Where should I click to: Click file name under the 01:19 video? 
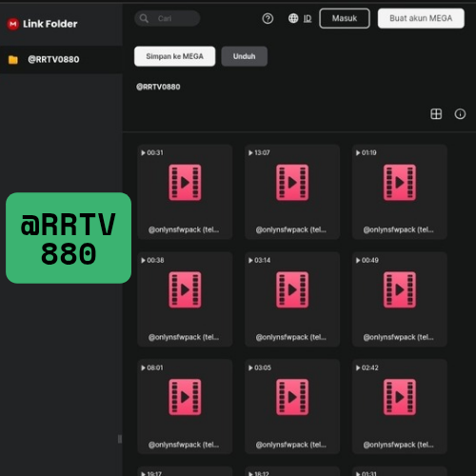398,229
